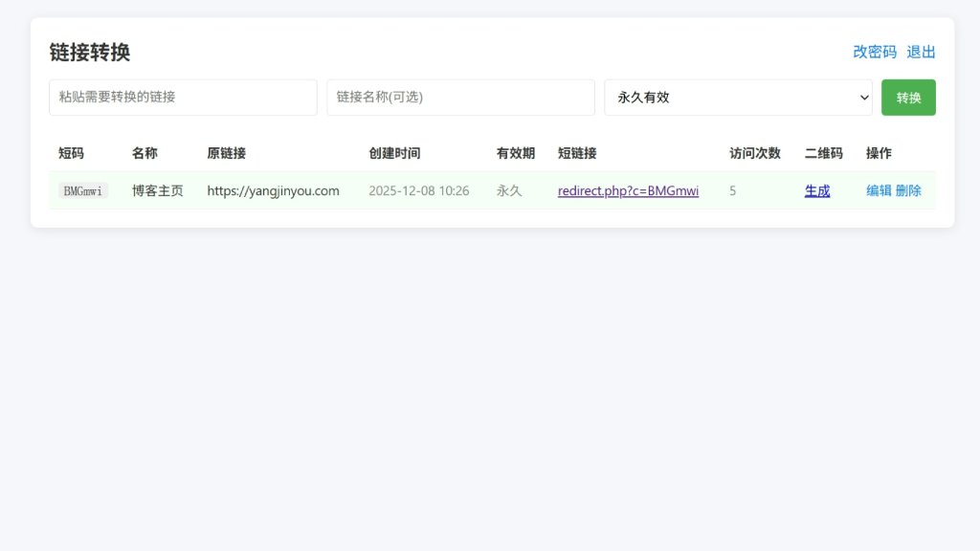Click the 永久 validity cell in the row
The height and width of the screenshot is (551, 980).
(509, 190)
